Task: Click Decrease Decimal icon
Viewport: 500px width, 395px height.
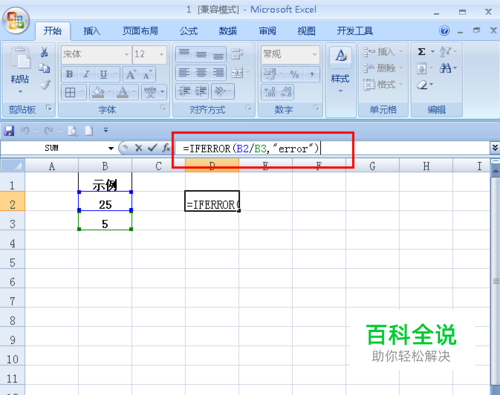Action: click(x=286, y=92)
